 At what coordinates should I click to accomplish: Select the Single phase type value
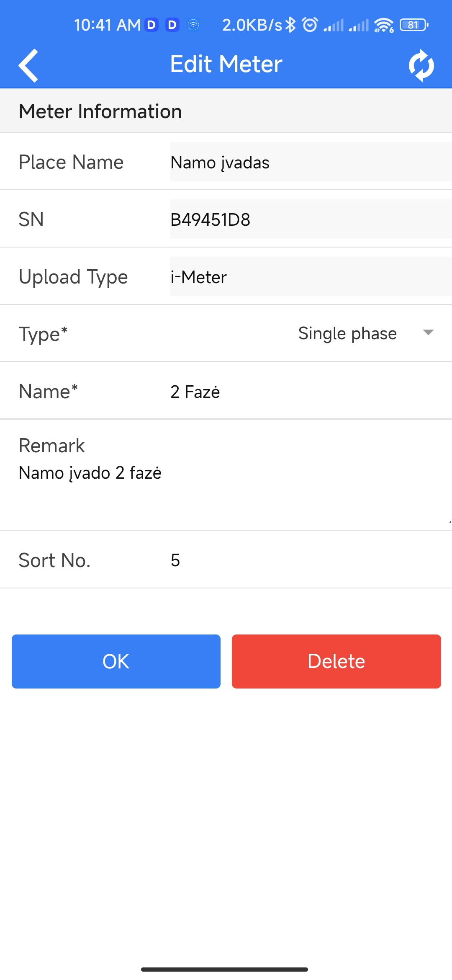(x=347, y=333)
